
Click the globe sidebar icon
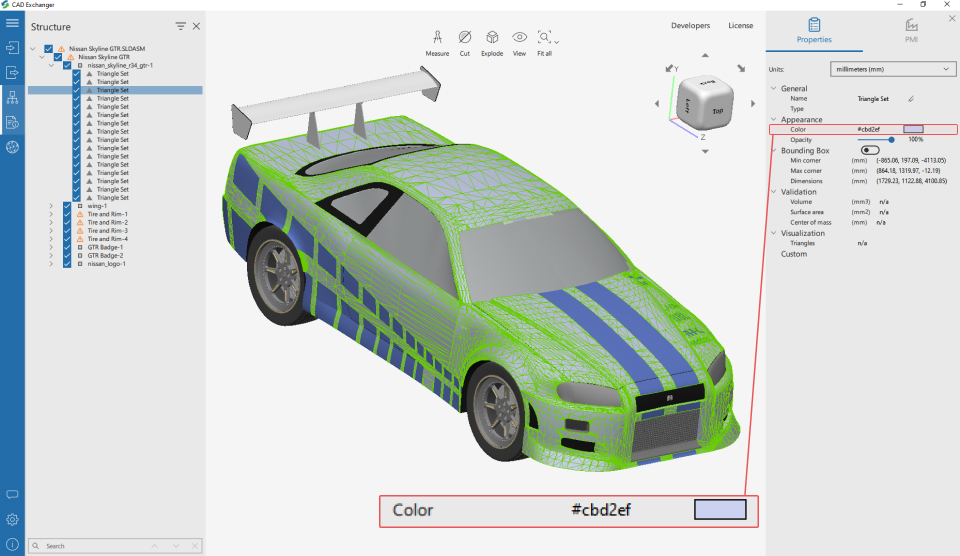pyautogui.click(x=12, y=147)
